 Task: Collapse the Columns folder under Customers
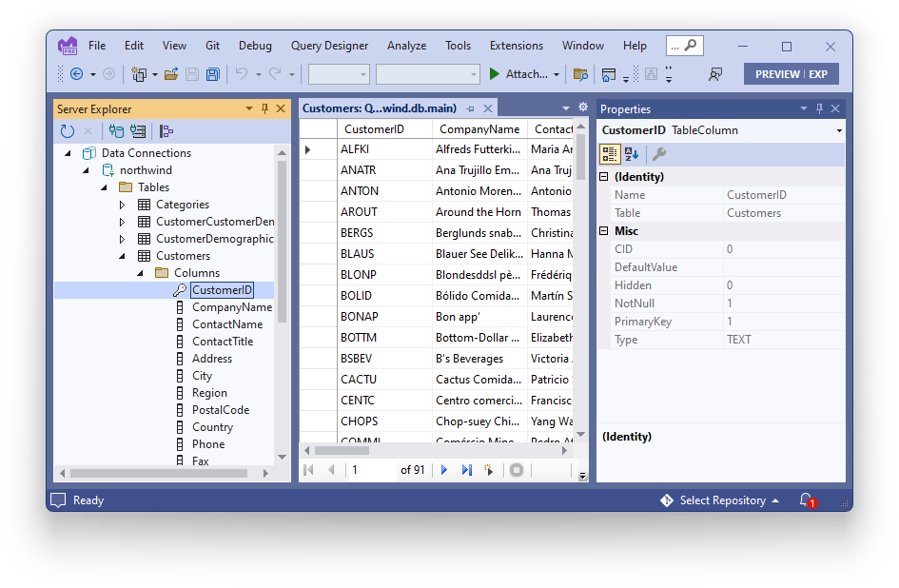[140, 272]
